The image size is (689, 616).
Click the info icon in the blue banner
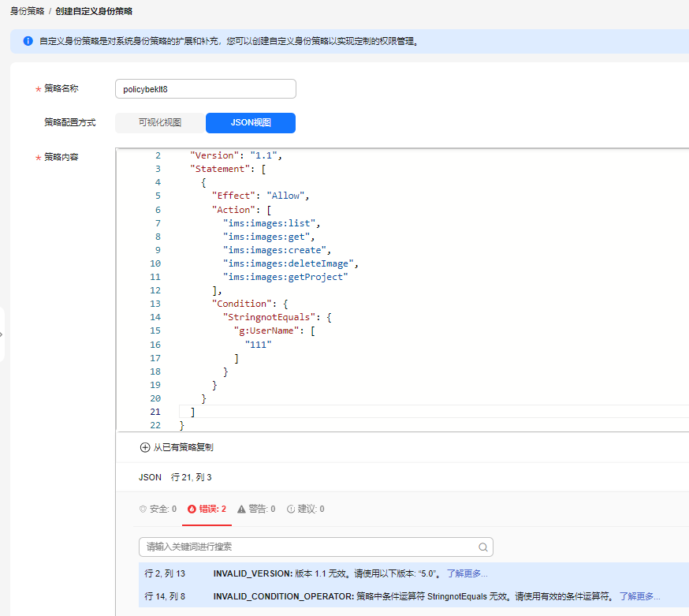(28, 40)
